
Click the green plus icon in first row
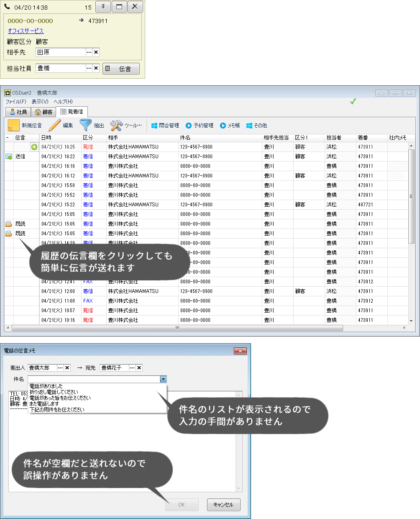(x=34, y=147)
